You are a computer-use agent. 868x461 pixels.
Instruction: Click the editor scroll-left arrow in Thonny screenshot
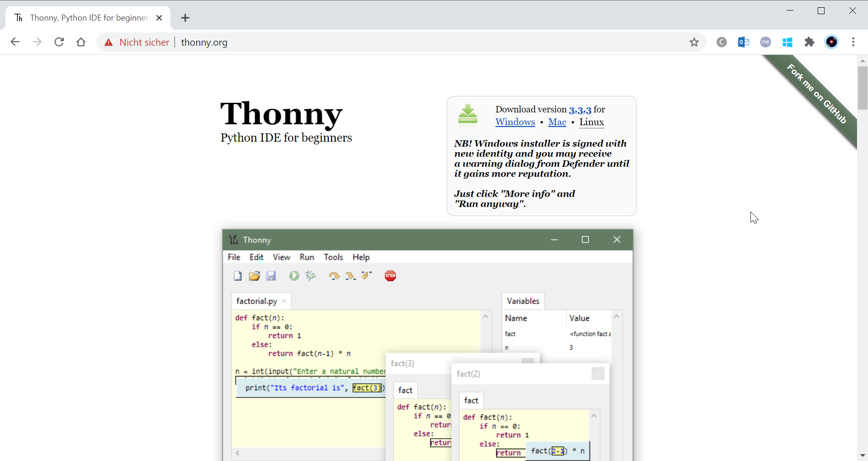(237, 453)
